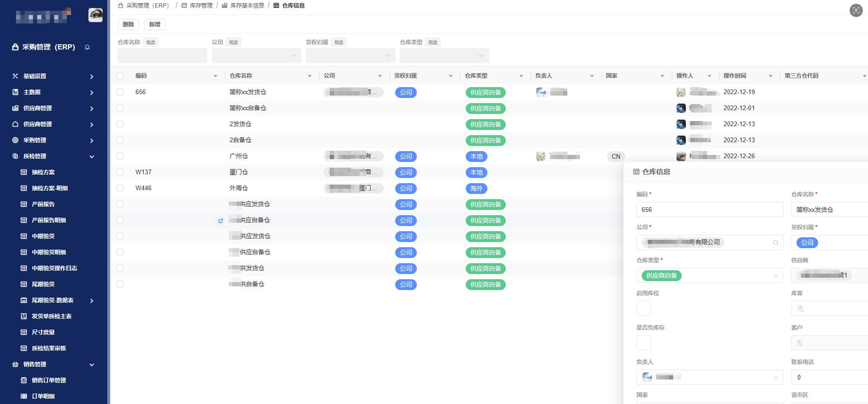Select the checkbox for row 656
Image resolution: width=868 pixels, height=404 pixels.
point(120,92)
